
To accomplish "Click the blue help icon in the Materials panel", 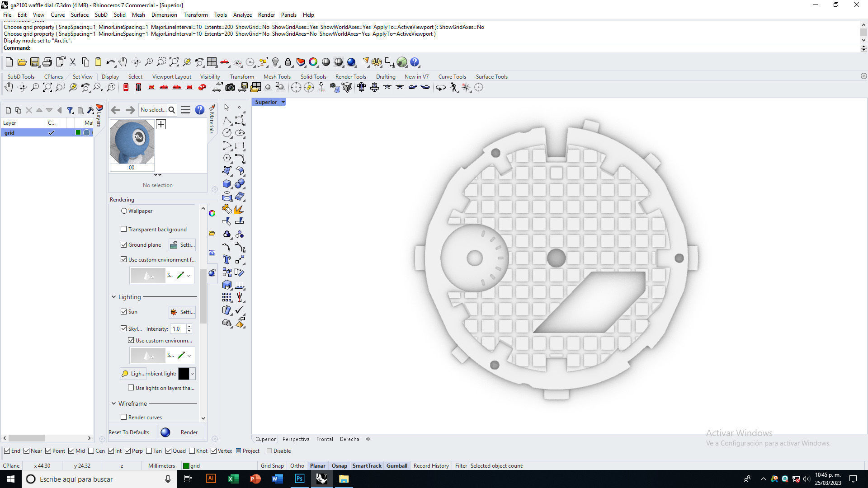I will (x=199, y=110).
